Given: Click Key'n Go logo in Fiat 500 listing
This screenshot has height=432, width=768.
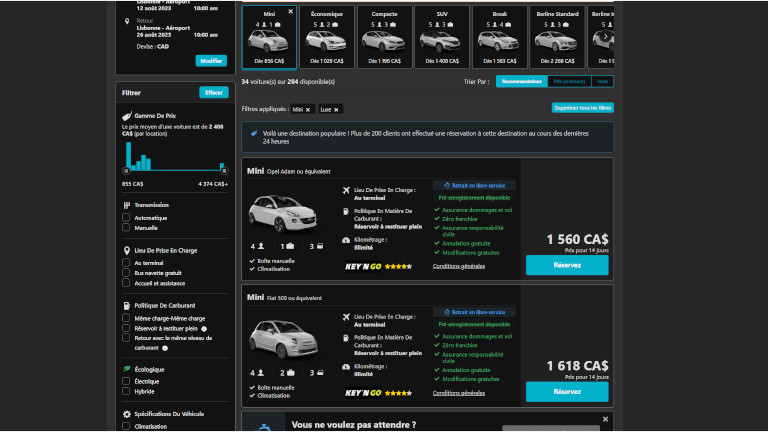Looking at the screenshot, I should 363,393.
